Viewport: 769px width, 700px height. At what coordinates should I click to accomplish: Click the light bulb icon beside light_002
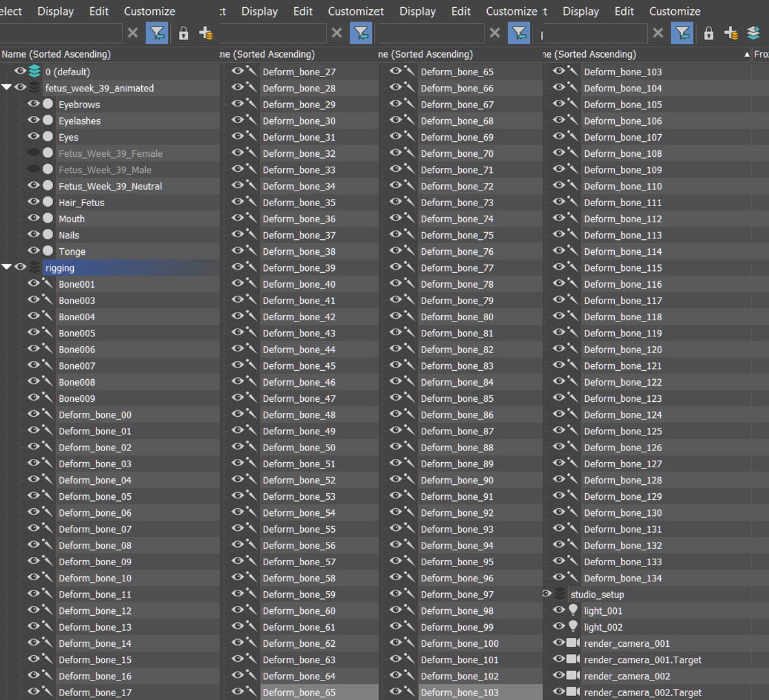point(573,626)
